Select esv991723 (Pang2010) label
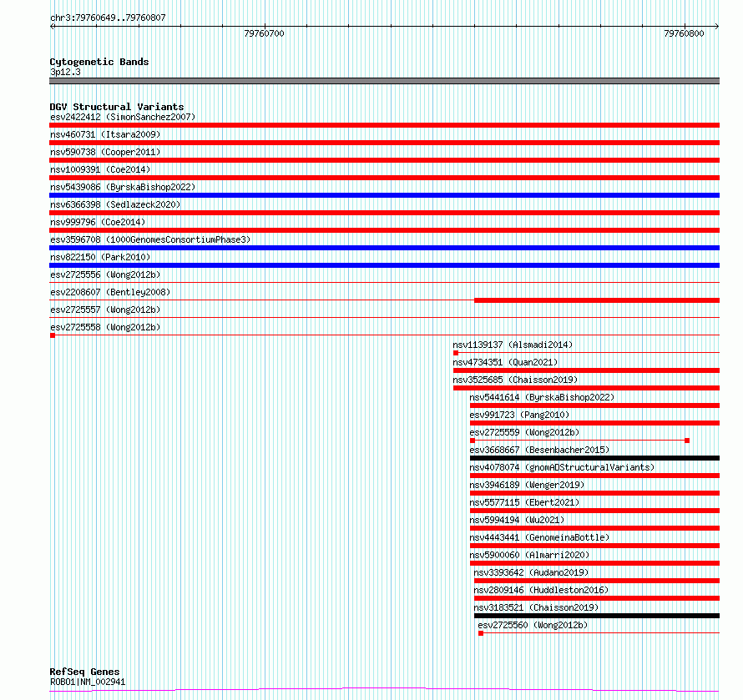 click(519, 415)
